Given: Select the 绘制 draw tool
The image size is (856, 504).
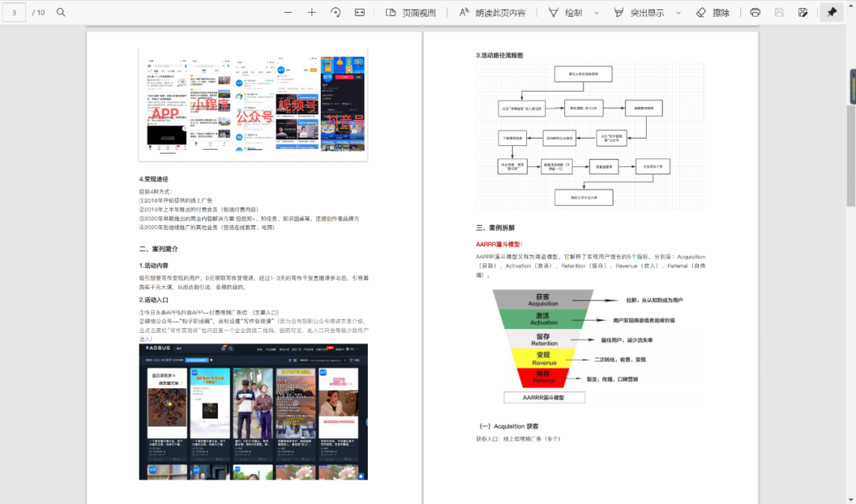Looking at the screenshot, I should (x=565, y=13).
